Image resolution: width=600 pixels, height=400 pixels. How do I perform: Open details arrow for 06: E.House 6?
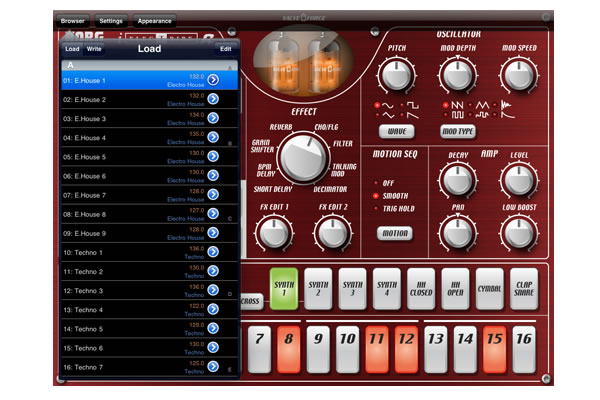pos(213,175)
